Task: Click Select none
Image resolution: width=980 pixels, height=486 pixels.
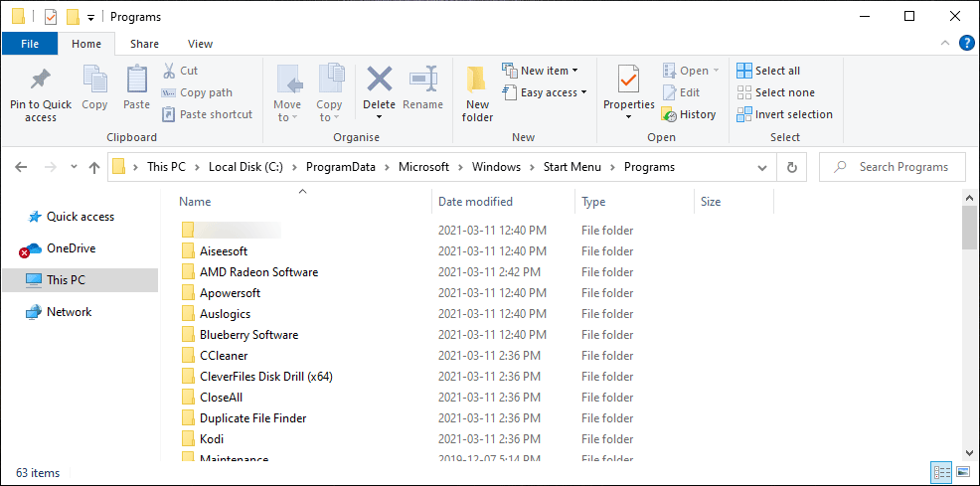Action: point(775,92)
